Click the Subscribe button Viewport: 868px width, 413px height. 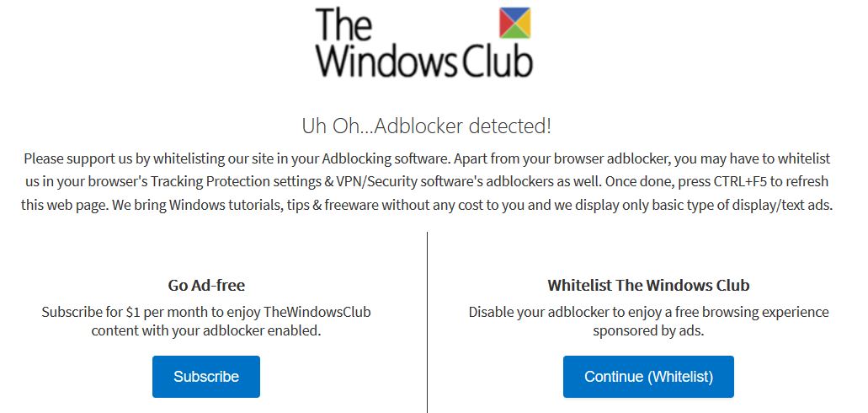tap(206, 377)
